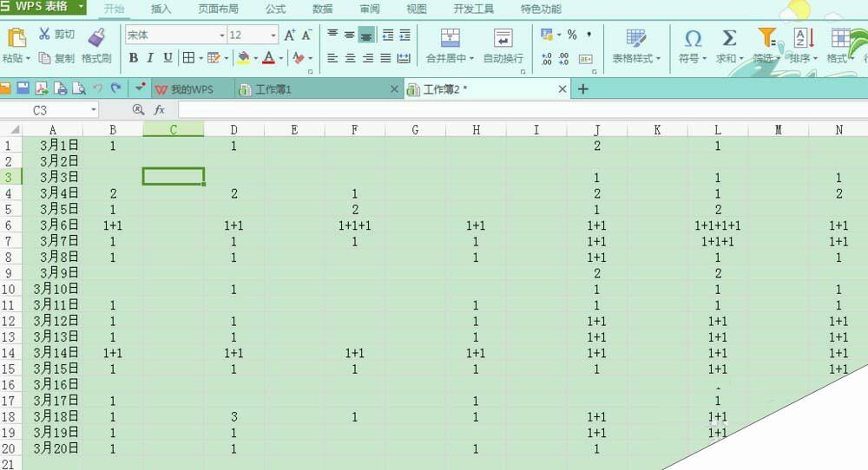868x470 pixels.
Task: Click the decrease indent icon
Action: click(388, 35)
